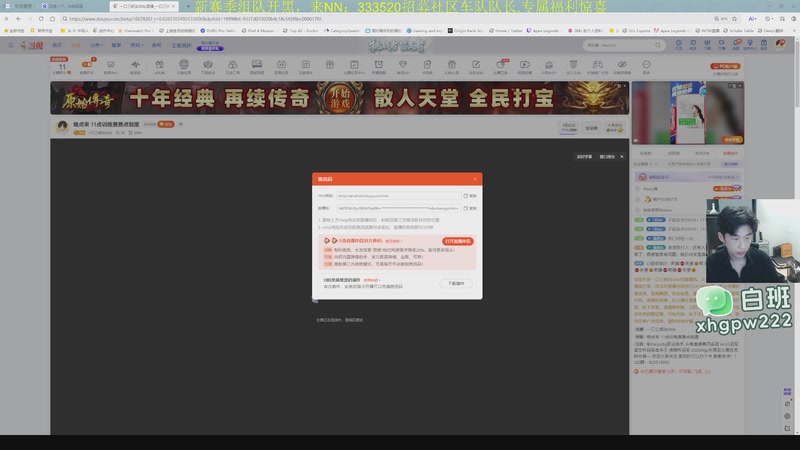
Task: Open the clipboard checkmark icon in toolbar
Action: pos(354,64)
